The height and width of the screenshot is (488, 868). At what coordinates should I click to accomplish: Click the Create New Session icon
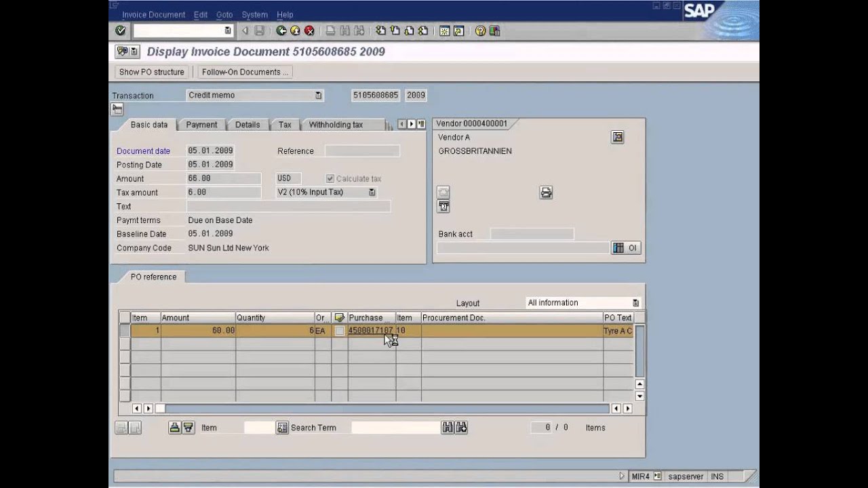(444, 30)
